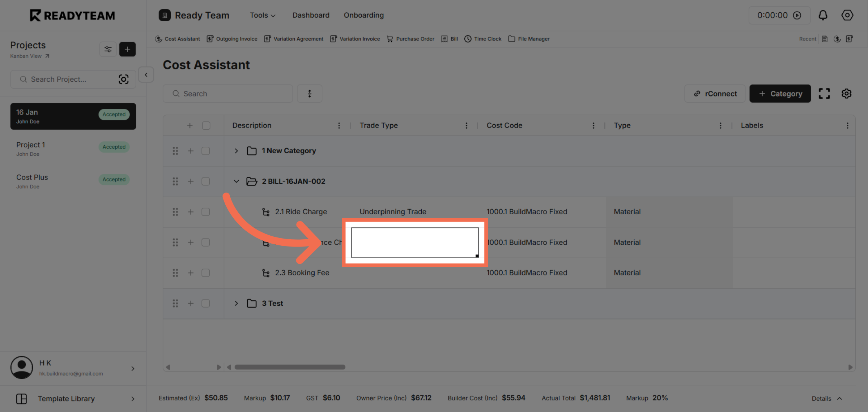Start the timer with the play button
This screenshot has height=412, width=868.
798,15
